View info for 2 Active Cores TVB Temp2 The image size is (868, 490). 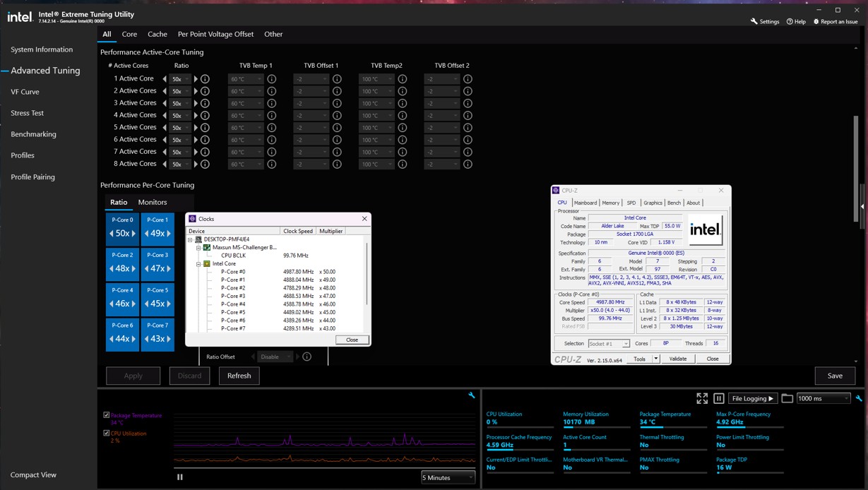(x=403, y=91)
